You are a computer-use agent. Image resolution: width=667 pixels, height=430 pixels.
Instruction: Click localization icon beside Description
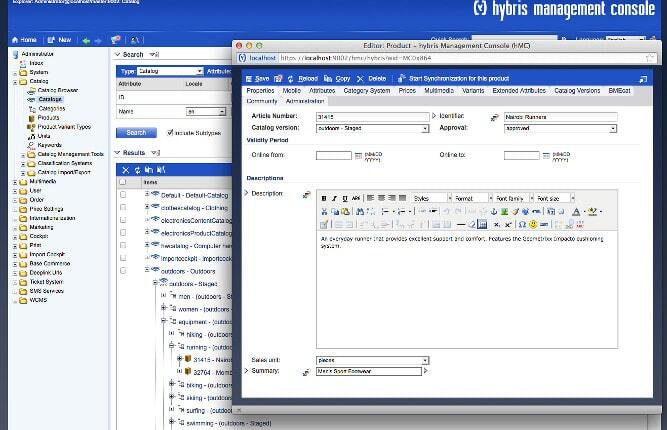coord(306,195)
